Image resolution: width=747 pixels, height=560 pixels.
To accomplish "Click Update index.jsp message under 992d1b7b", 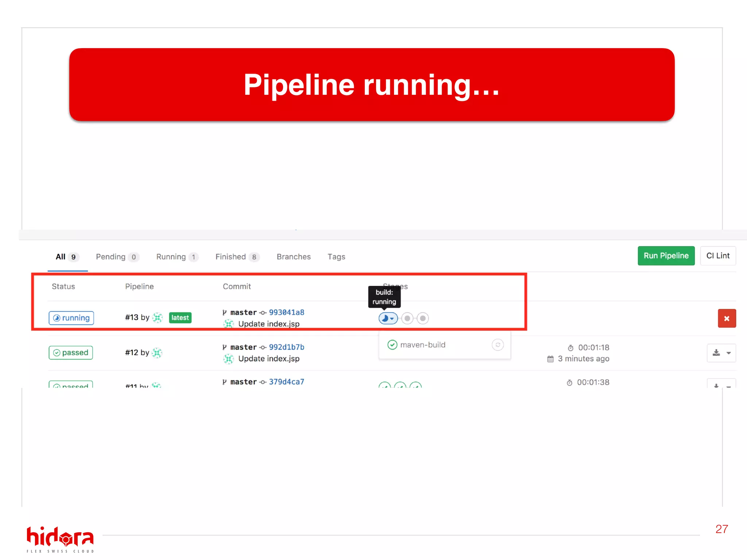I will pos(269,359).
